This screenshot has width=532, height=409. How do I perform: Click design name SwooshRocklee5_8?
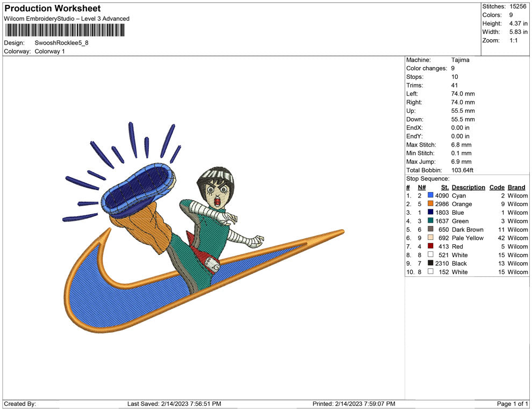(61, 43)
